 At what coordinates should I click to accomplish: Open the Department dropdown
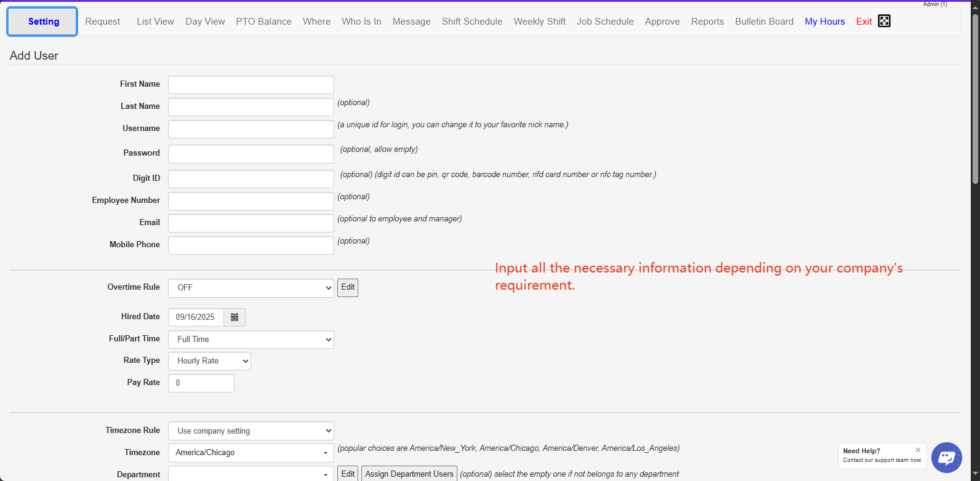251,474
